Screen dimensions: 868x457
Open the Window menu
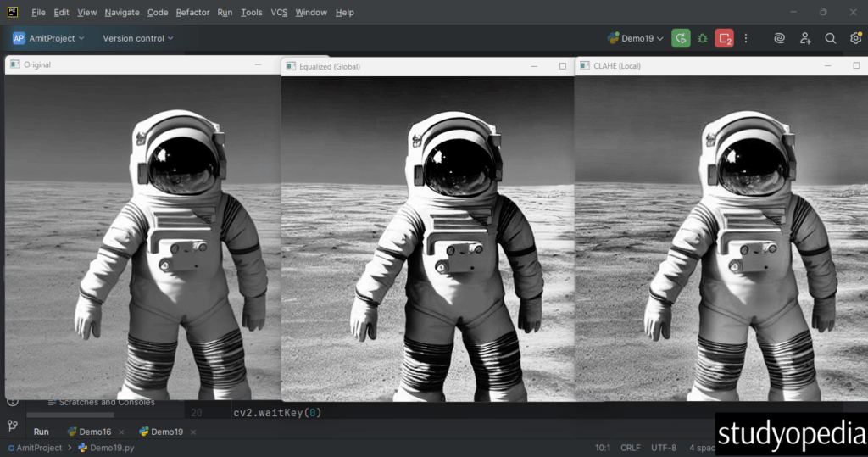tap(311, 12)
